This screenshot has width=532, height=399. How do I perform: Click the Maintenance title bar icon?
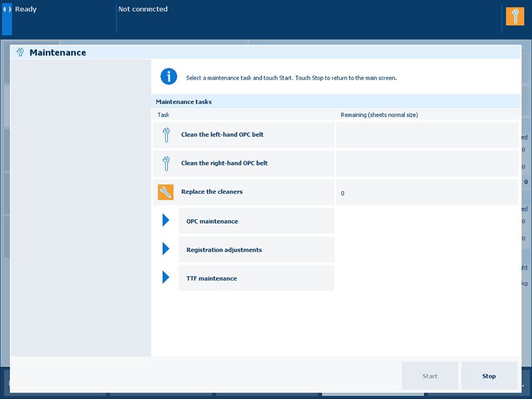(20, 52)
